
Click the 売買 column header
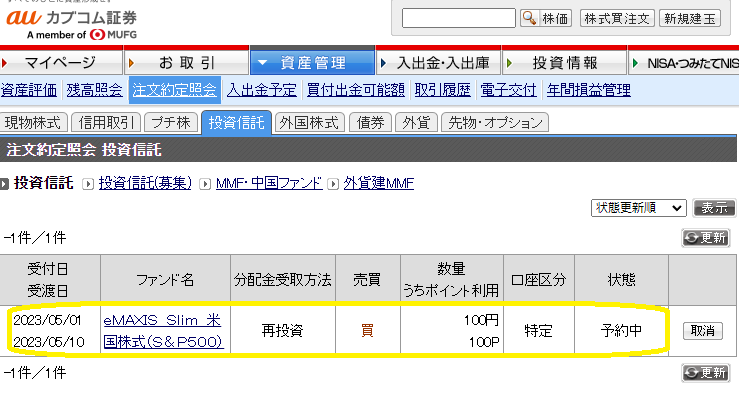[x=367, y=280]
